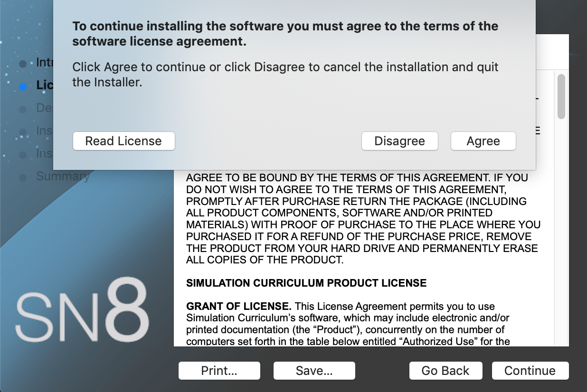Click the 'Click Agree to continue' instruction text
This screenshot has width=587, height=392.
285,75
